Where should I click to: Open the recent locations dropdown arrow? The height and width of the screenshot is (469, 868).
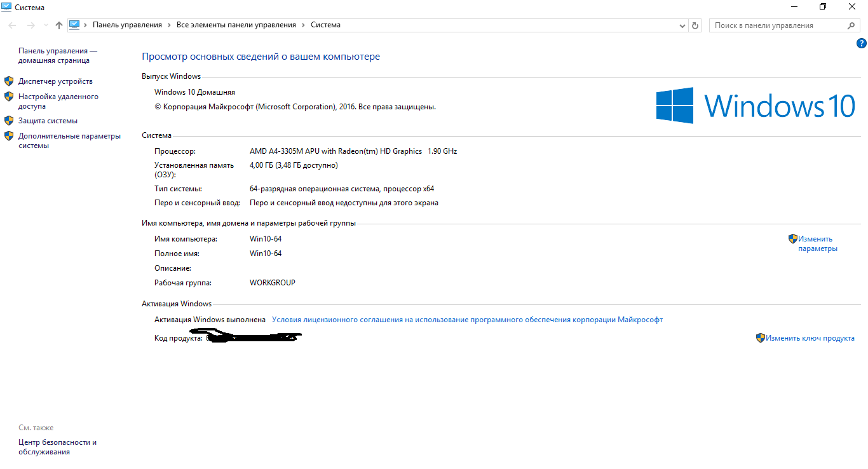pos(46,25)
